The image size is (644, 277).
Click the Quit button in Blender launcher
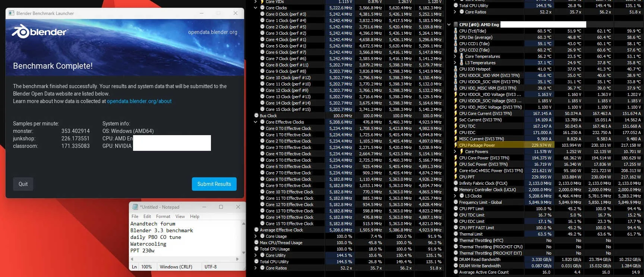(23, 184)
